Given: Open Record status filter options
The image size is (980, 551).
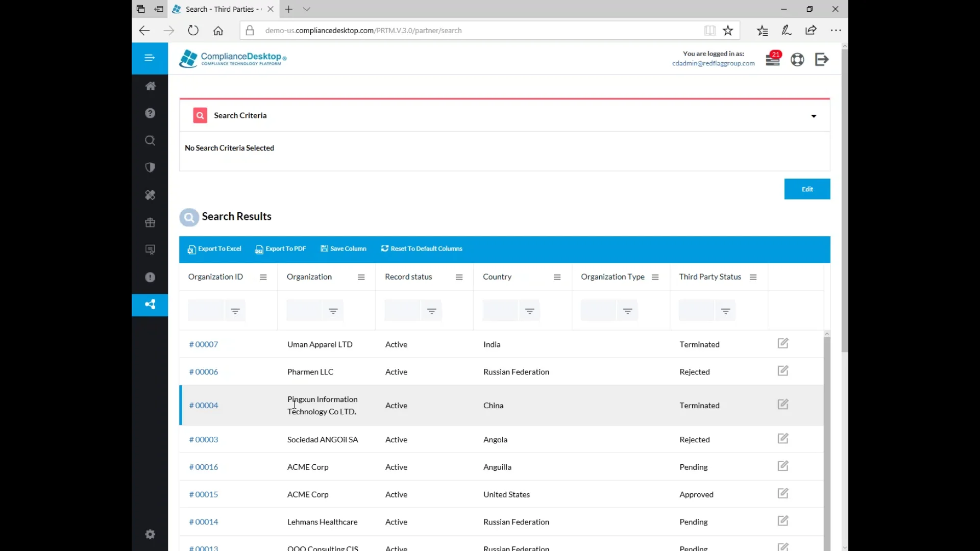Looking at the screenshot, I should pyautogui.click(x=431, y=311).
